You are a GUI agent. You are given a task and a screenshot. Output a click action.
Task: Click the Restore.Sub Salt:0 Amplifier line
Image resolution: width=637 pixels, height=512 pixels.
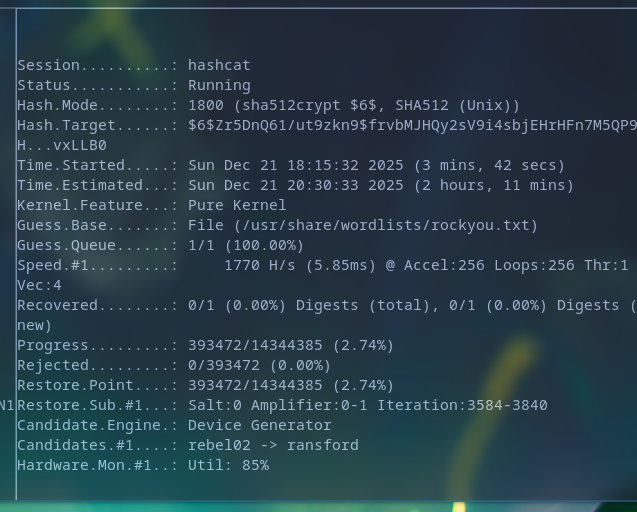tap(282, 405)
